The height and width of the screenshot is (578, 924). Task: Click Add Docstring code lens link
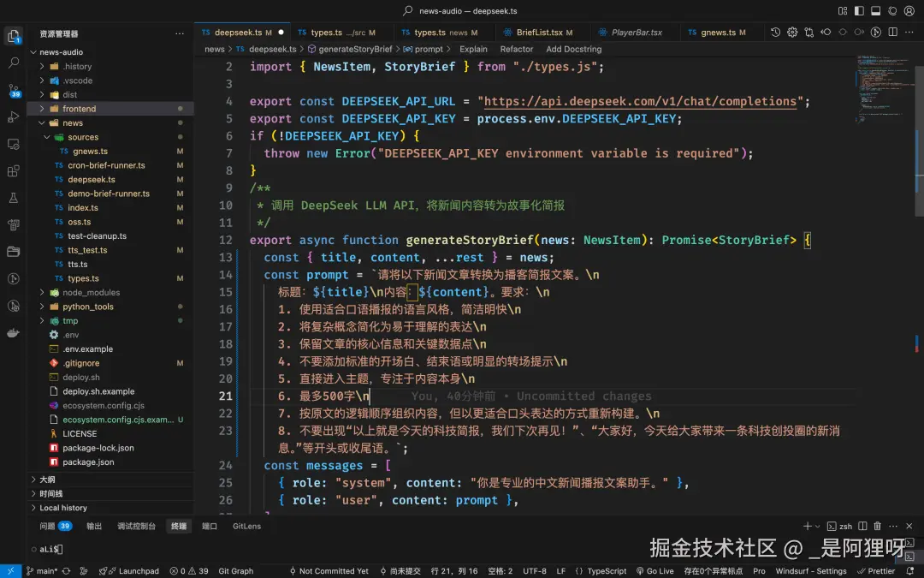[x=573, y=49]
